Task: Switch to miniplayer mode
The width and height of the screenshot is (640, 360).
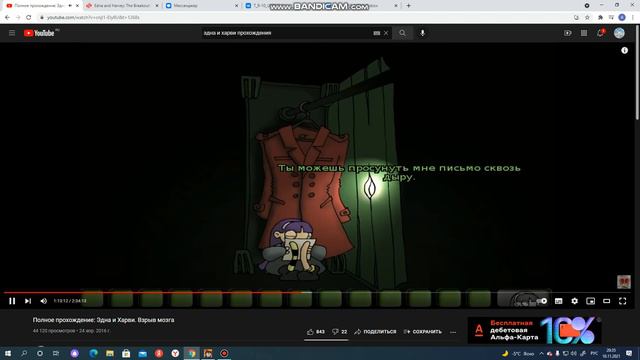Action: tap(590, 301)
